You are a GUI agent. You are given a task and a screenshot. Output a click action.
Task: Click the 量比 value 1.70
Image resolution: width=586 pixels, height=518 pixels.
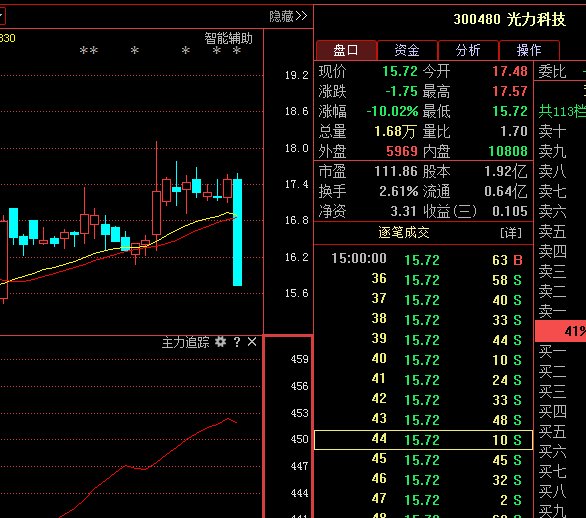pos(514,131)
